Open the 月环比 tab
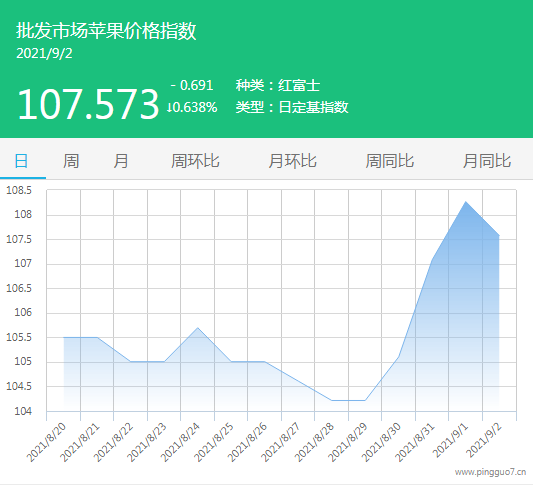 (292, 161)
